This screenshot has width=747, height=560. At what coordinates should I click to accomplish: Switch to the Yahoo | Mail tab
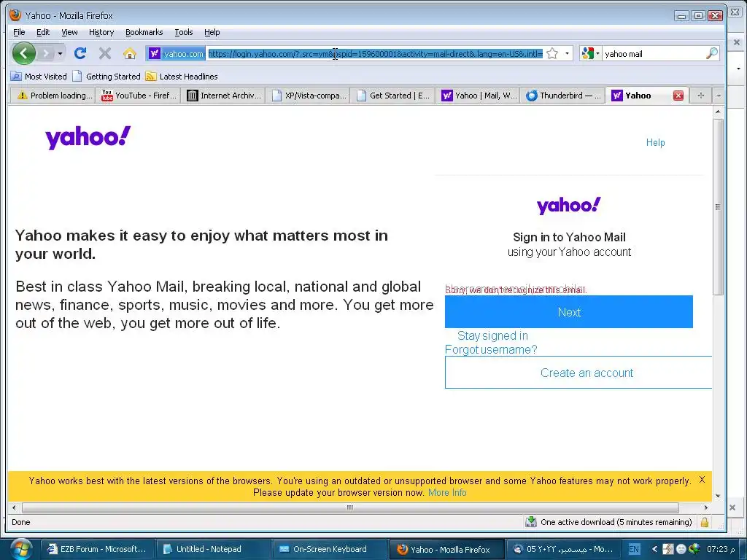(x=478, y=96)
